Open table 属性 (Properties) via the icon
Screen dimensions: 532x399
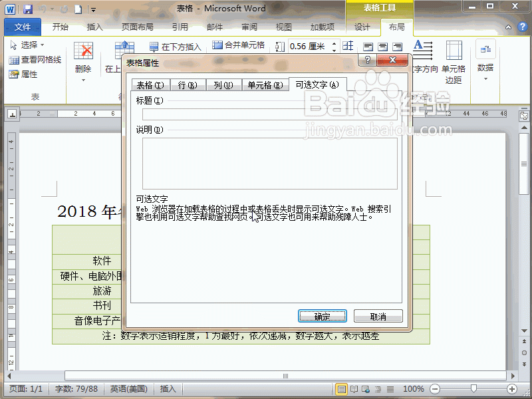(13, 74)
